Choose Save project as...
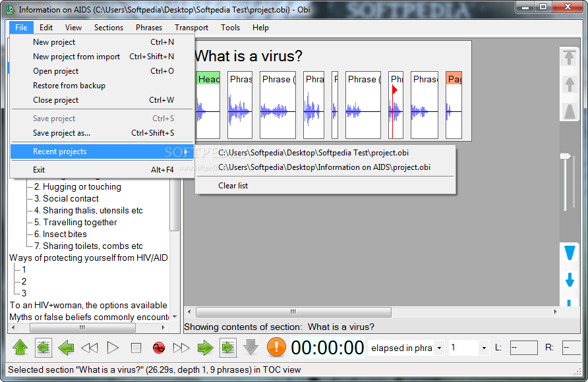The height and width of the screenshot is (382, 588). point(102,133)
